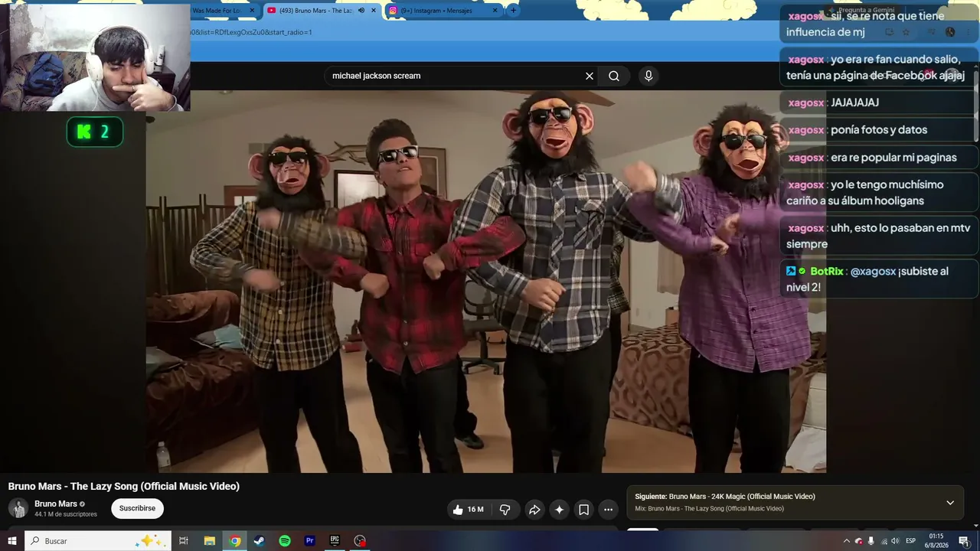Close the Instagram Mensajes tab

[x=495, y=11]
